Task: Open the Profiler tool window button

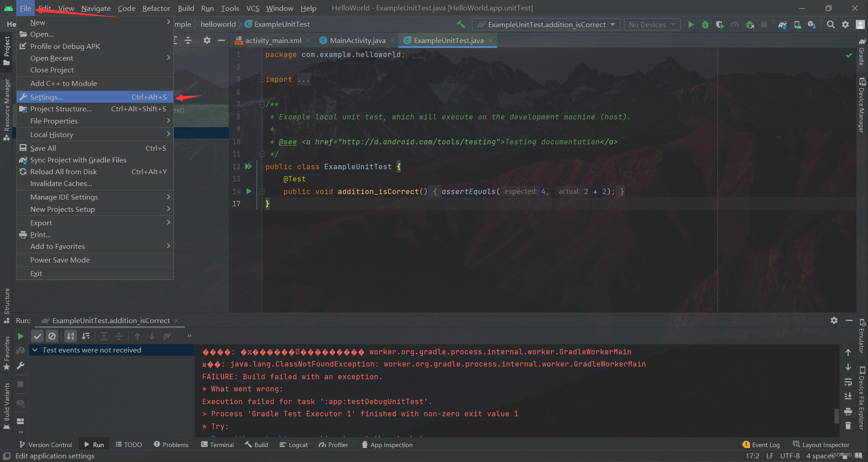Action: pyautogui.click(x=333, y=445)
